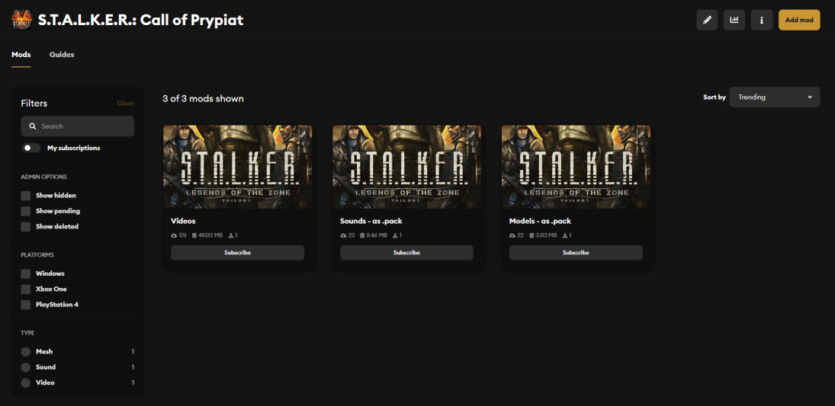Select the PlayStation 4 platform checkbox
The width and height of the screenshot is (835, 406).
[26, 304]
